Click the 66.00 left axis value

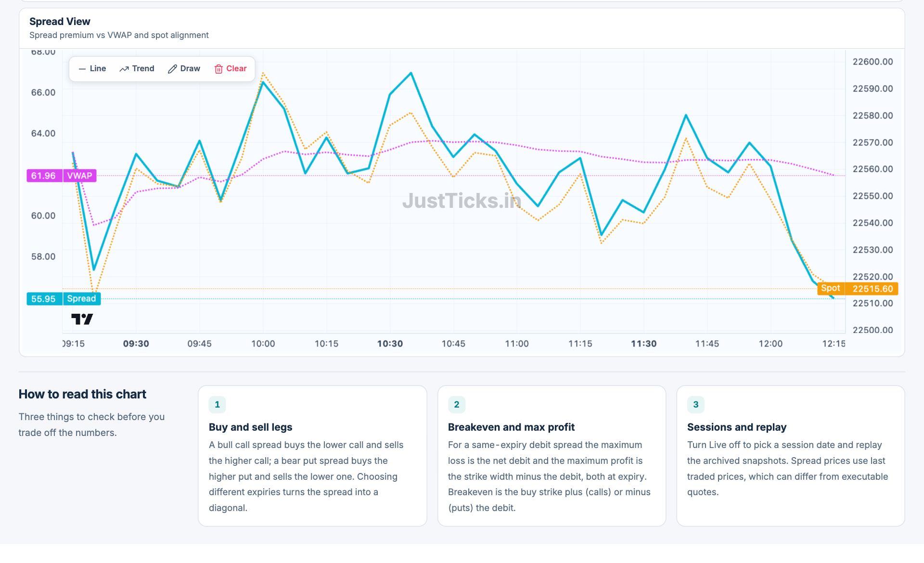tap(43, 92)
